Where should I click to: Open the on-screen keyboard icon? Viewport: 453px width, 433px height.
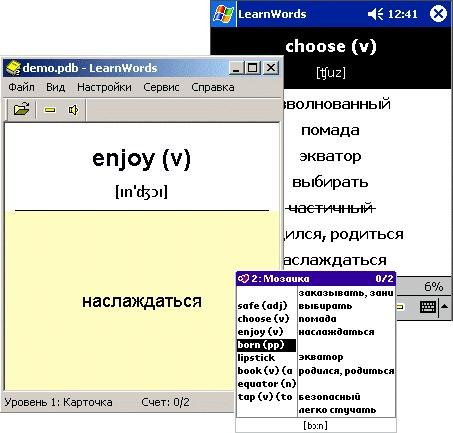428,307
